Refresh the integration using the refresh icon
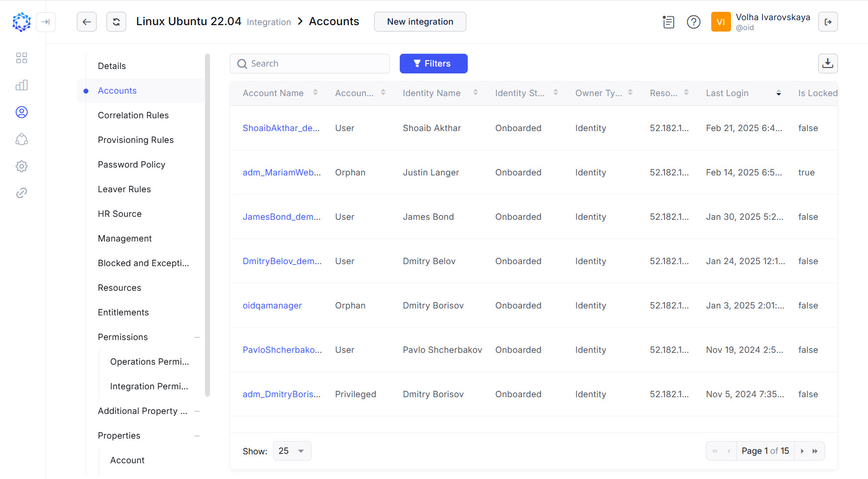 pyautogui.click(x=116, y=22)
